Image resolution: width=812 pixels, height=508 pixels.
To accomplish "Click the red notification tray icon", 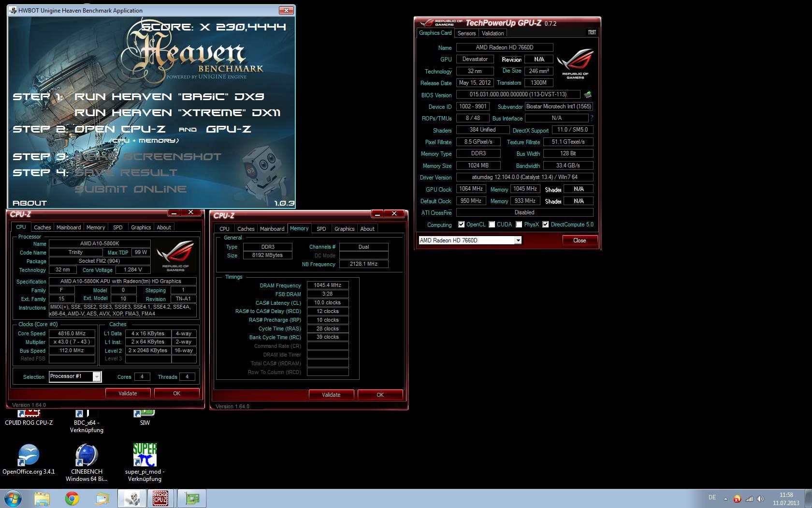I will point(737,499).
